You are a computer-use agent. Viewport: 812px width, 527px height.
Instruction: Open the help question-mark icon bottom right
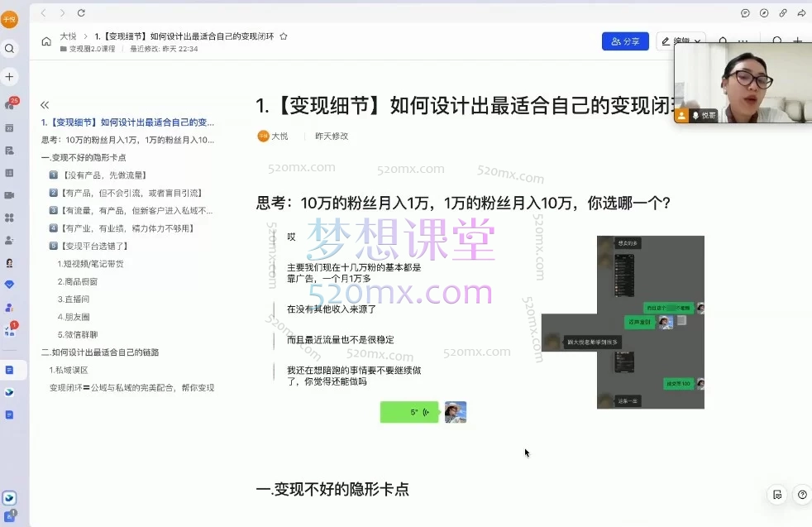pyautogui.click(x=800, y=495)
